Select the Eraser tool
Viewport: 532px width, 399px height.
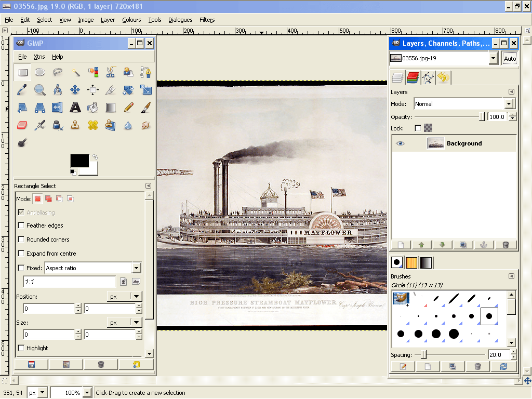click(22, 125)
